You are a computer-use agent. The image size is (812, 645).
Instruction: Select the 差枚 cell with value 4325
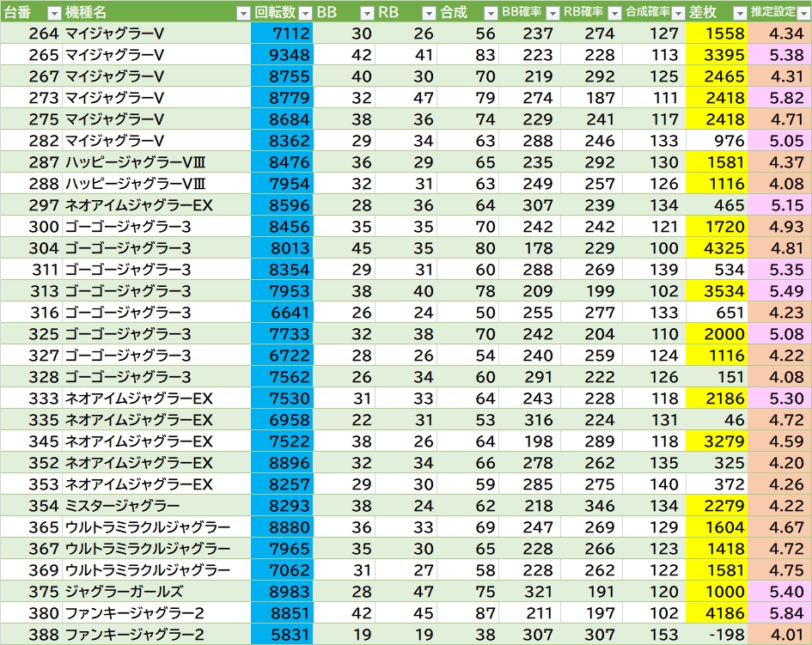click(x=718, y=248)
